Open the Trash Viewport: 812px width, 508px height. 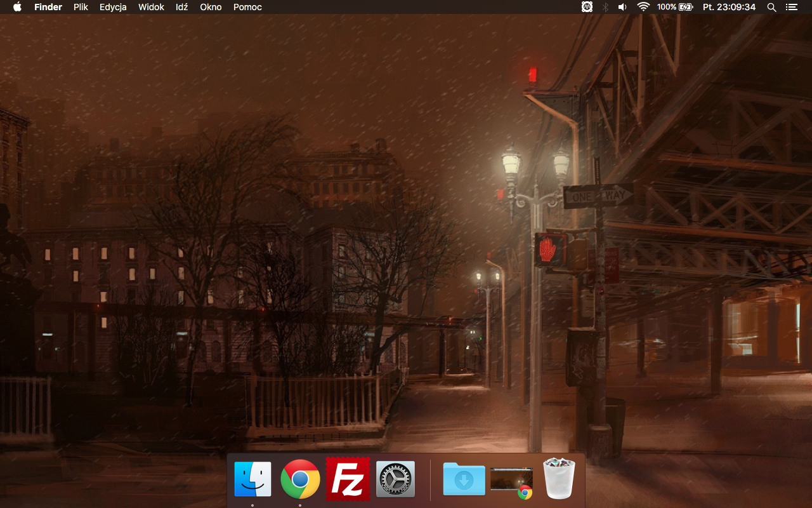pos(559,479)
